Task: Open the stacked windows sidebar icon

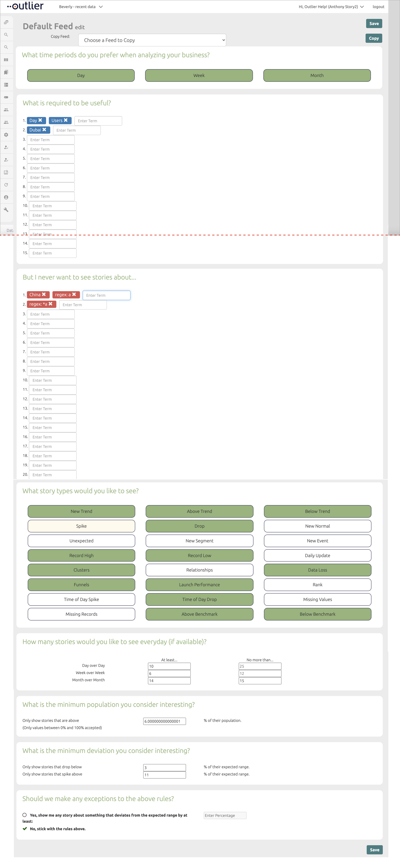Action: (x=6, y=22)
